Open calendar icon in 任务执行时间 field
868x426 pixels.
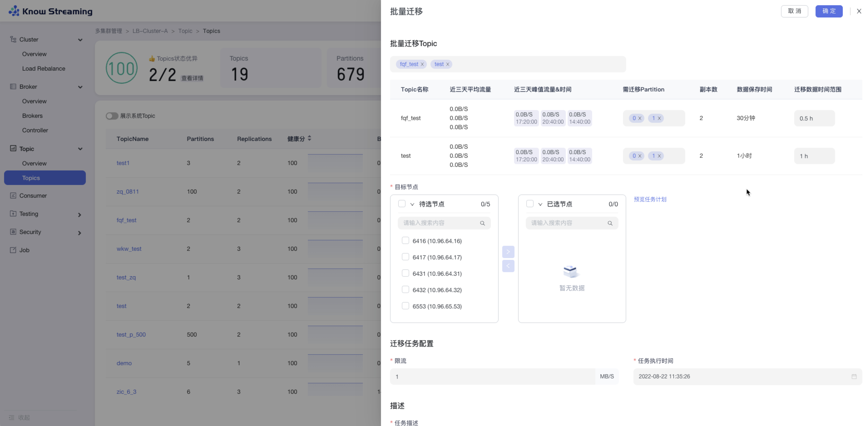[x=854, y=377]
